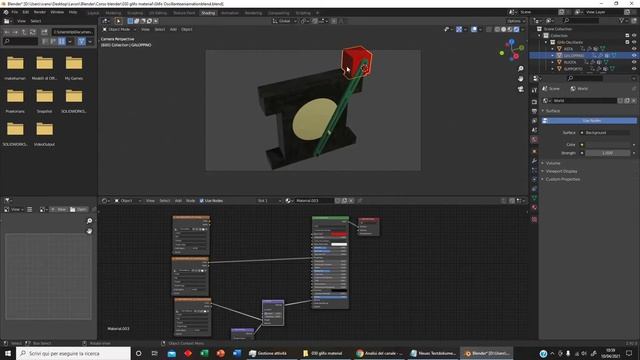The image size is (640, 360).
Task: Open the outliner filter funnel
Action: click(622, 20)
